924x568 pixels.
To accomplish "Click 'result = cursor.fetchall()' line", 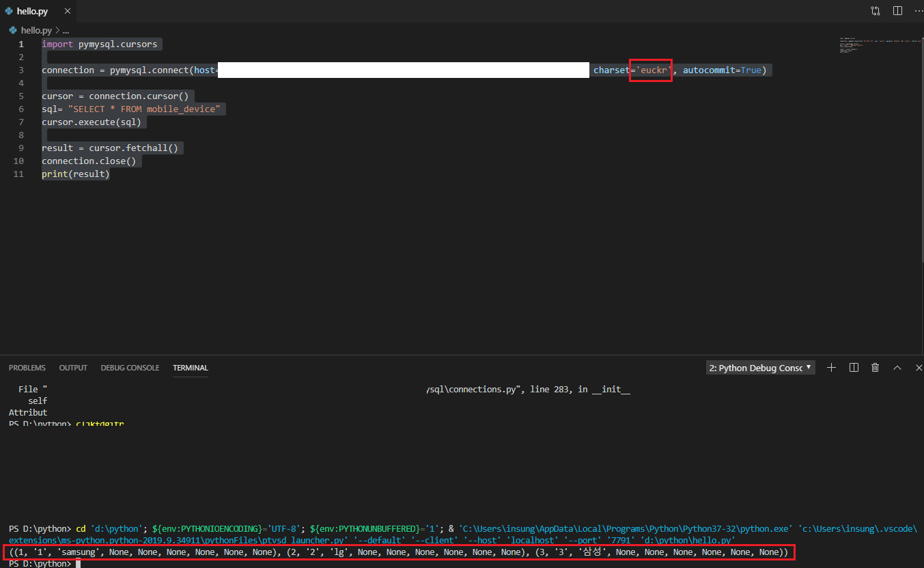I will [110, 148].
